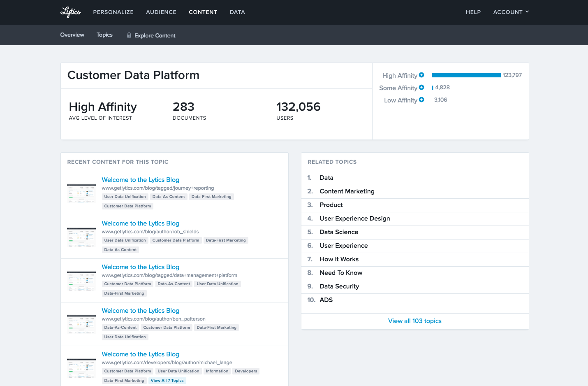The image size is (588, 386).
Task: Open the Audience menu
Action: tap(161, 12)
